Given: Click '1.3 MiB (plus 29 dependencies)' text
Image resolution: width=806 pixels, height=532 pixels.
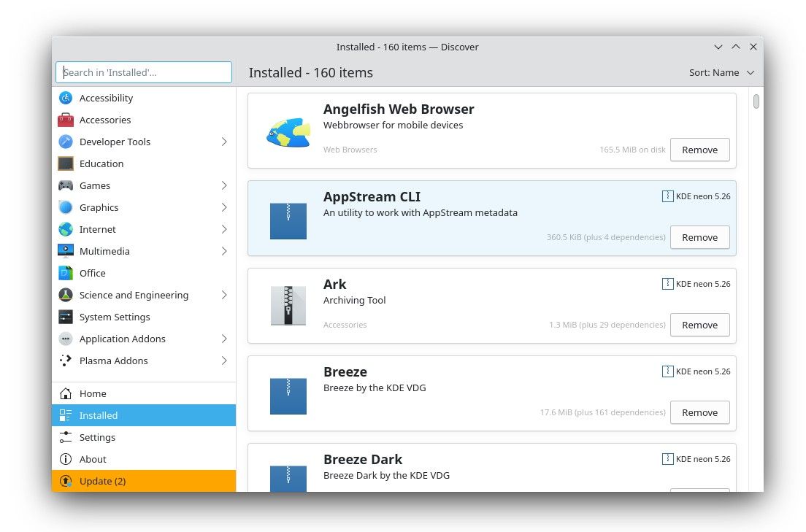Looking at the screenshot, I should point(607,325).
